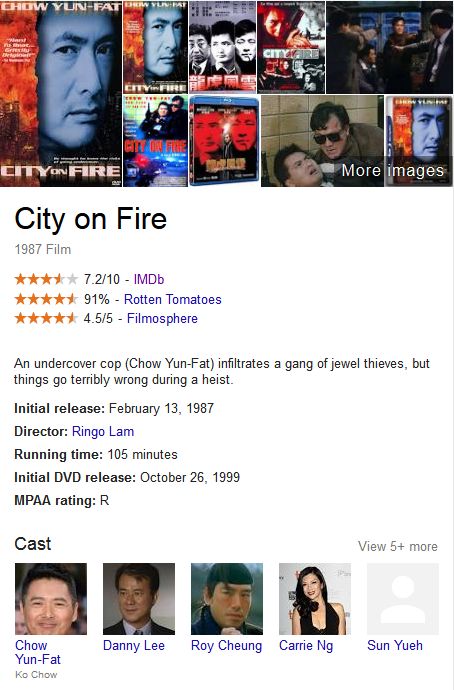Open the Rotten Tomatoes link
Viewport: 454px width, 690px height.
[172, 299]
